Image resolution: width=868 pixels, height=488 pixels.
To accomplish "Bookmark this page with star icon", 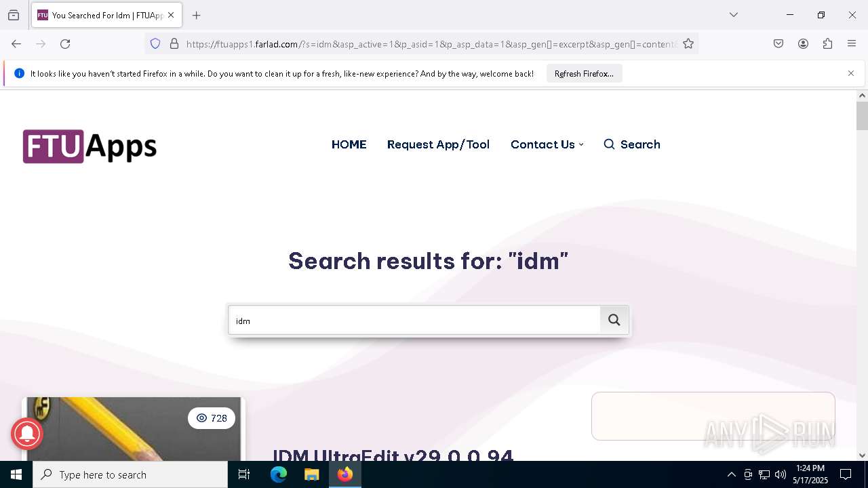I will click(x=688, y=44).
